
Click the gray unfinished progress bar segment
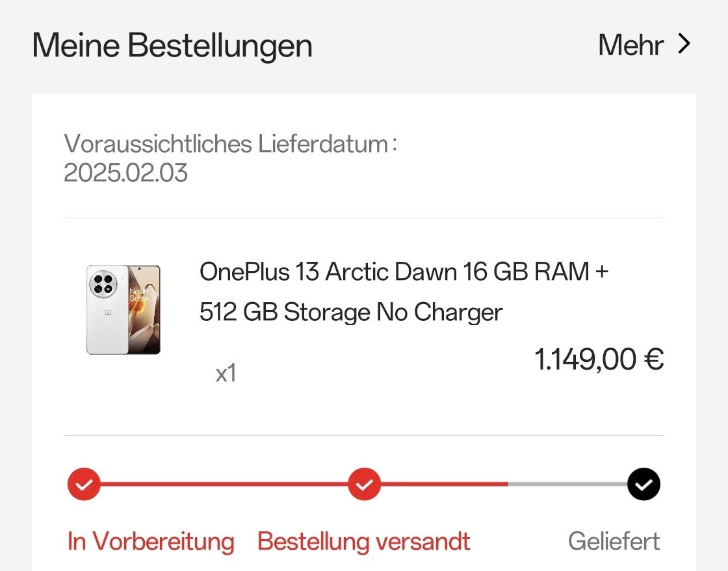[567, 484]
